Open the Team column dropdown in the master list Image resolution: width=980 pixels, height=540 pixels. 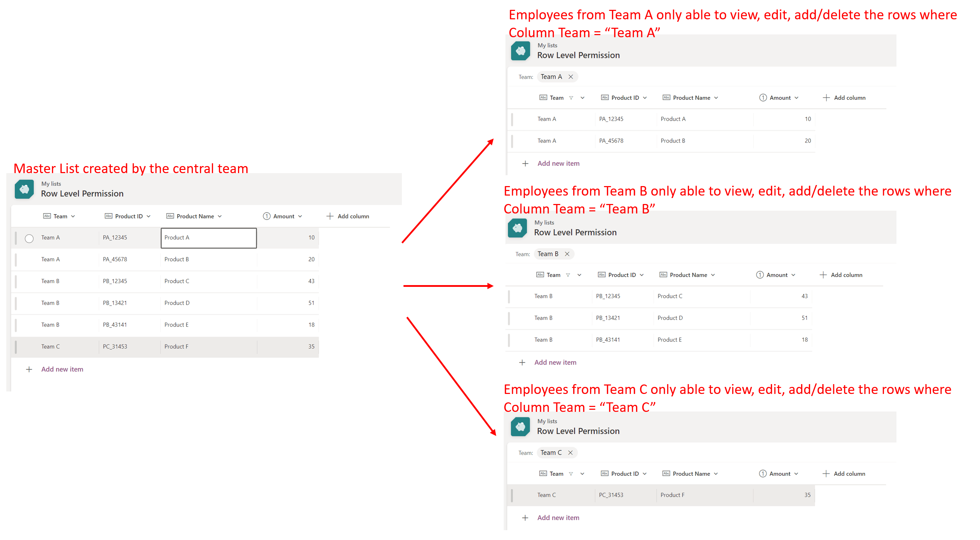click(x=73, y=216)
